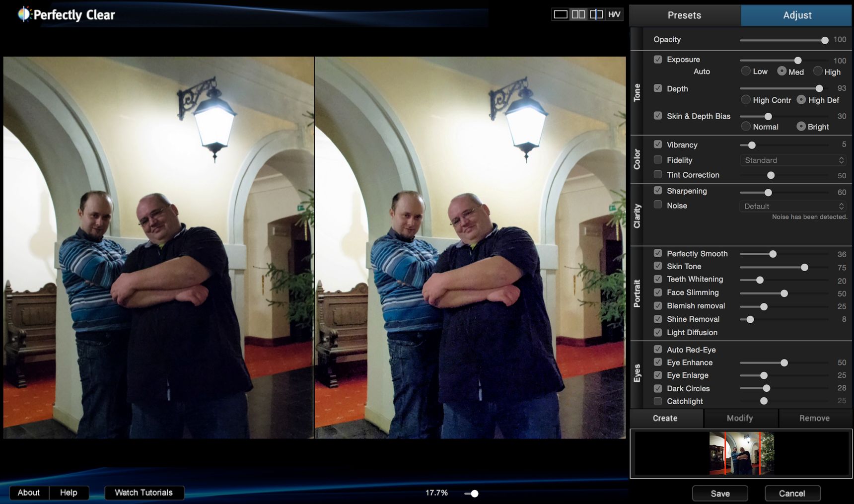854x504 pixels.
Task: Uncheck the Vibrancy checkbox
Action: [658, 144]
